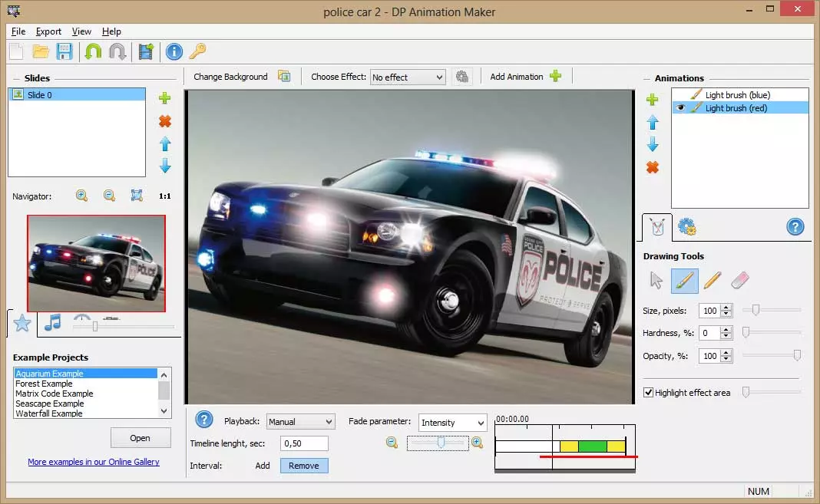Decrease Hardness percent spinner value
This screenshot has width=820, height=504.
tap(726, 336)
